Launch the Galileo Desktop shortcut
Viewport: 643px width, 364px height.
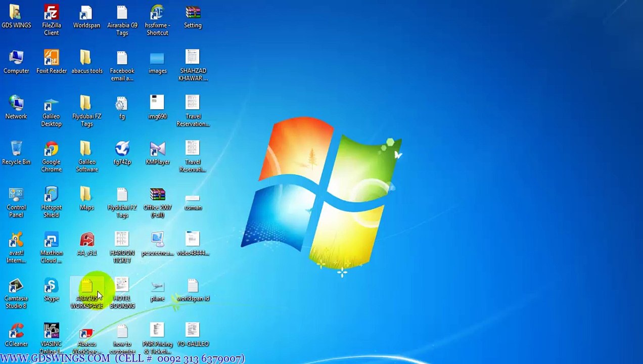[x=51, y=111]
